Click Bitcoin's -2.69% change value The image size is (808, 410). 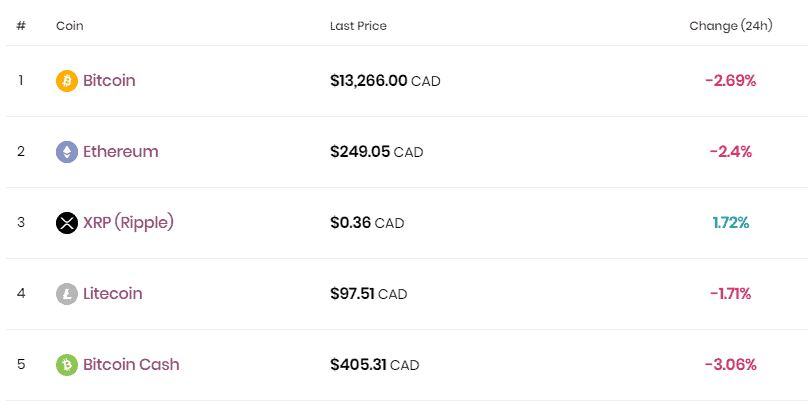731,81
